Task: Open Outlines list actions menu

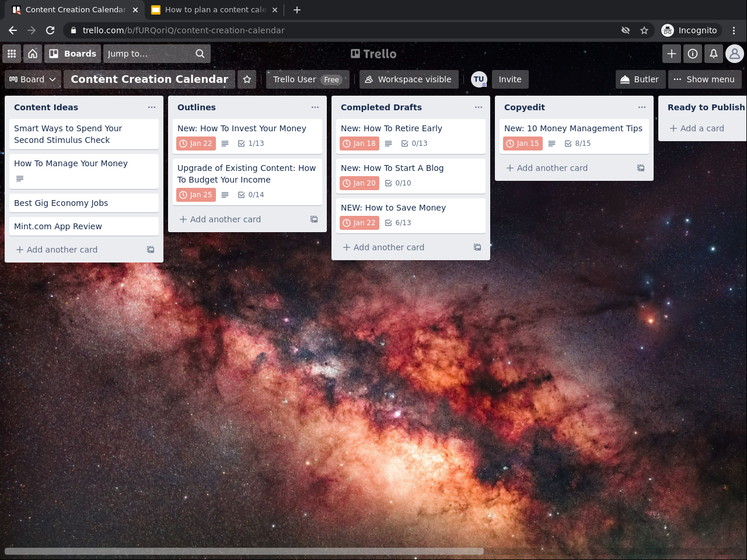Action: [315, 107]
